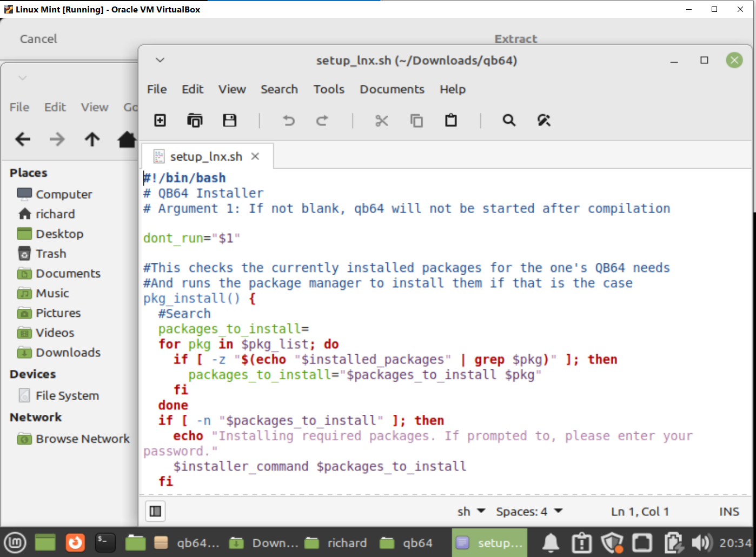Copy selected text toolbar icon
756x557 pixels.
[x=416, y=120]
